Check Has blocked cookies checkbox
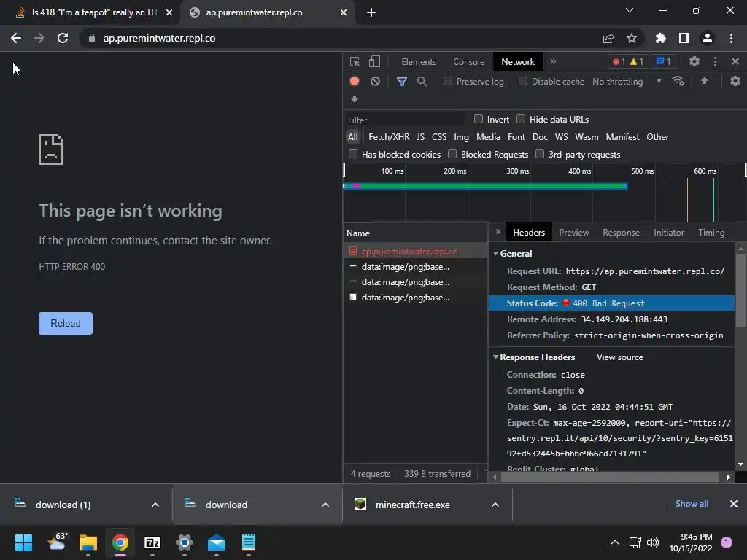This screenshot has height=560, width=747. click(353, 154)
